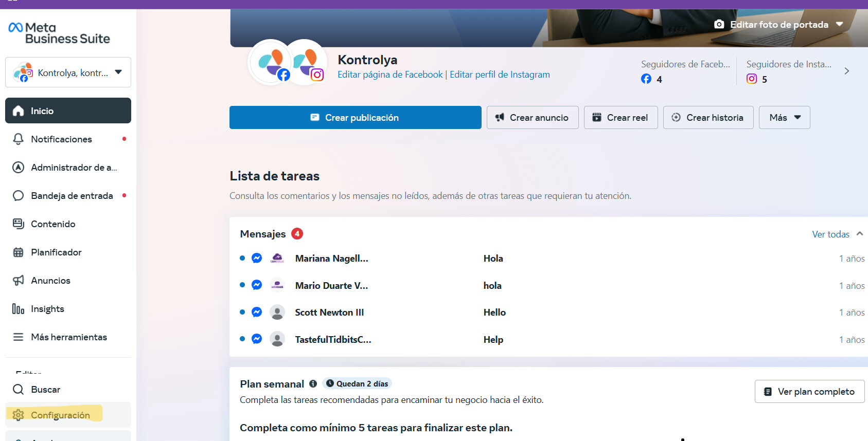Open Notificaciones from the sidebar

coord(68,139)
